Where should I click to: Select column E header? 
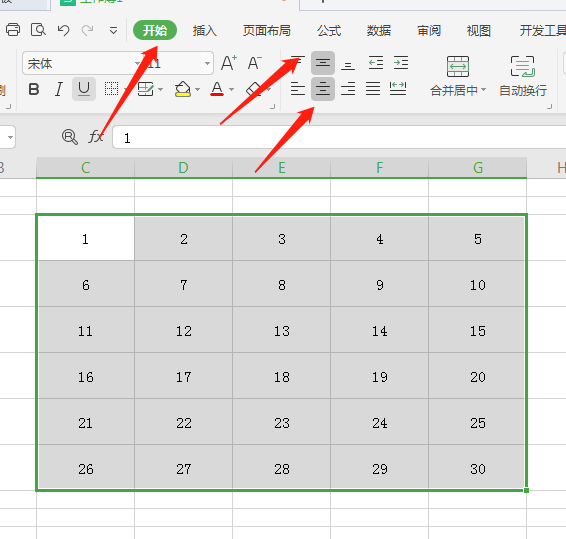282,168
